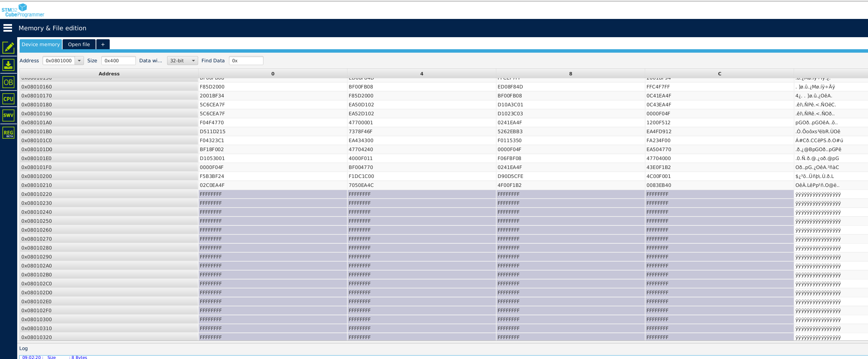Open Erasing & Programming download icon
The image size is (868, 359).
[x=9, y=65]
